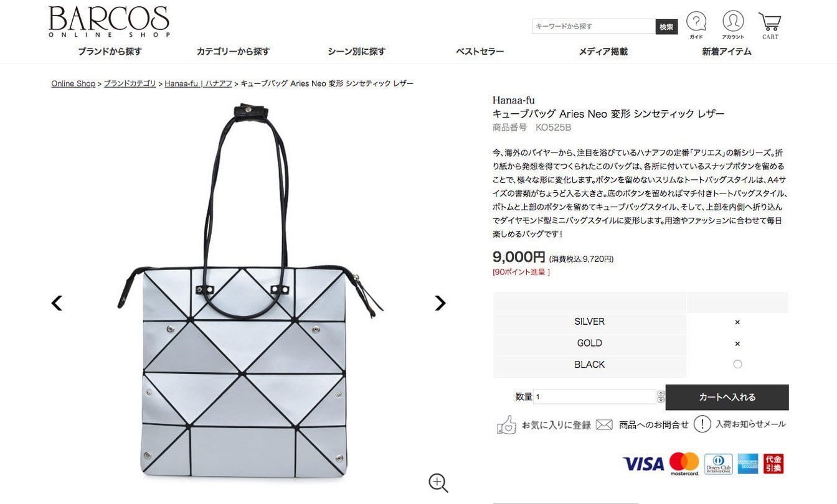Open the account profile icon
837x504 pixels.
pos(733,21)
